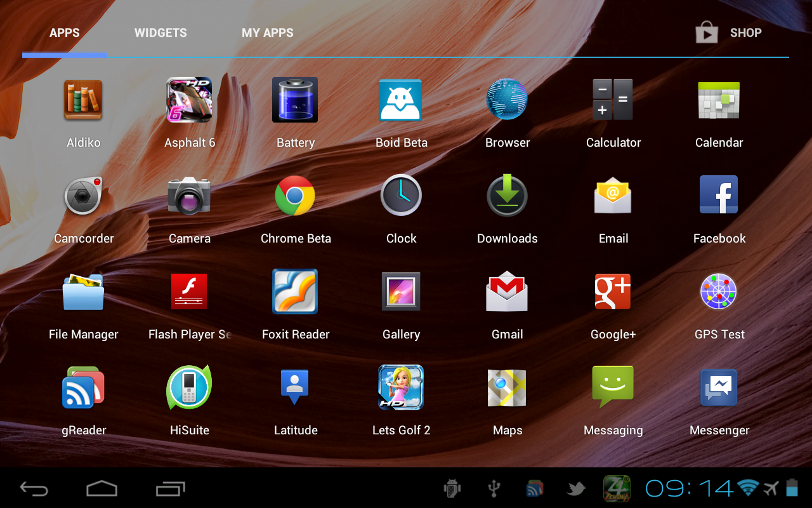Open Chrome Beta
The height and width of the screenshot is (508, 812).
(295, 196)
